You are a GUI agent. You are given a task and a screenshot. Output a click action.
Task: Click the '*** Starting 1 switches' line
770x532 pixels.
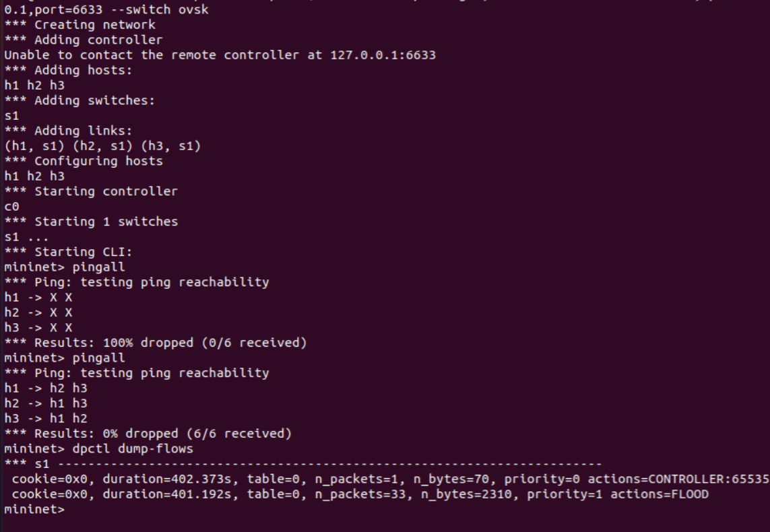click(91, 222)
